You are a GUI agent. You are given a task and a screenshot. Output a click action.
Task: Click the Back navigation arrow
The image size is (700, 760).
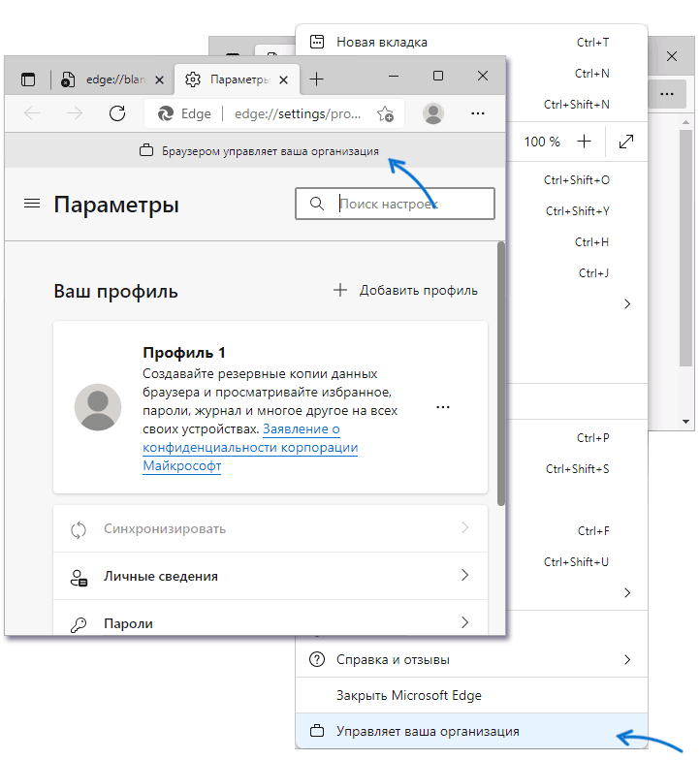coord(32,113)
